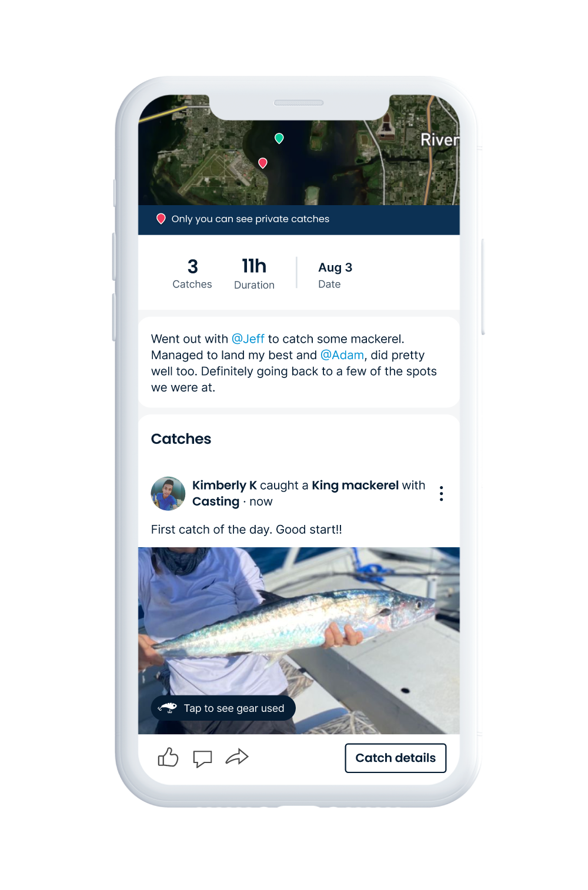Open the @Jeff mention link

coord(248,339)
